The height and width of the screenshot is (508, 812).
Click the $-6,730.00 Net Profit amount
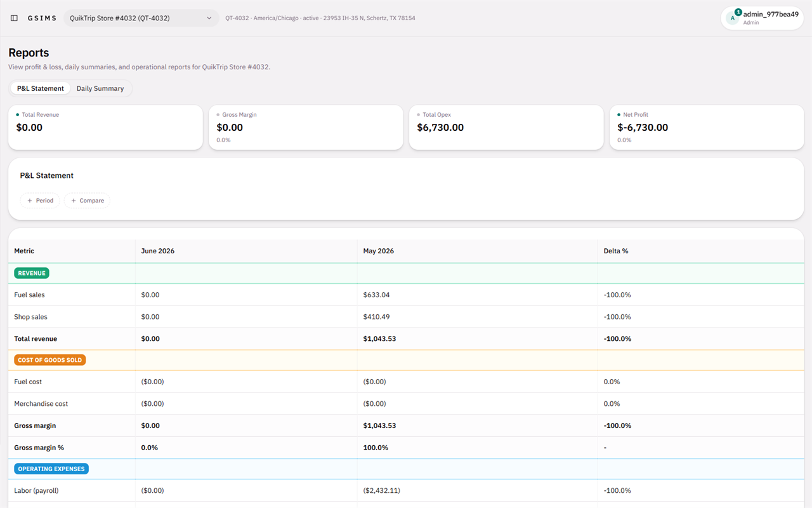click(x=643, y=128)
